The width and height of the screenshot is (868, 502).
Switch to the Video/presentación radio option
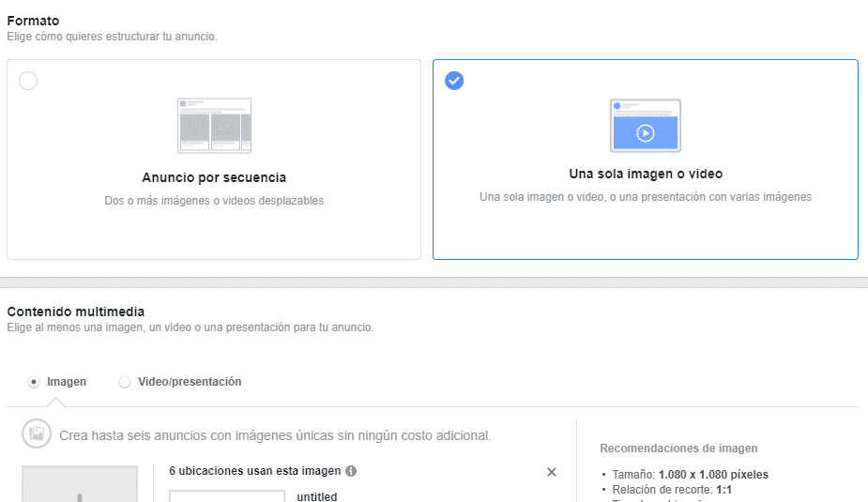coord(125,382)
